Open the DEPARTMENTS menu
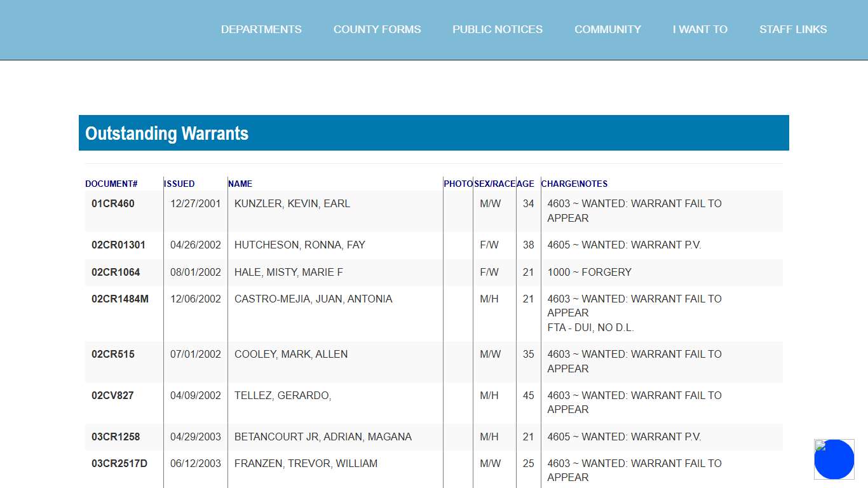 click(261, 29)
